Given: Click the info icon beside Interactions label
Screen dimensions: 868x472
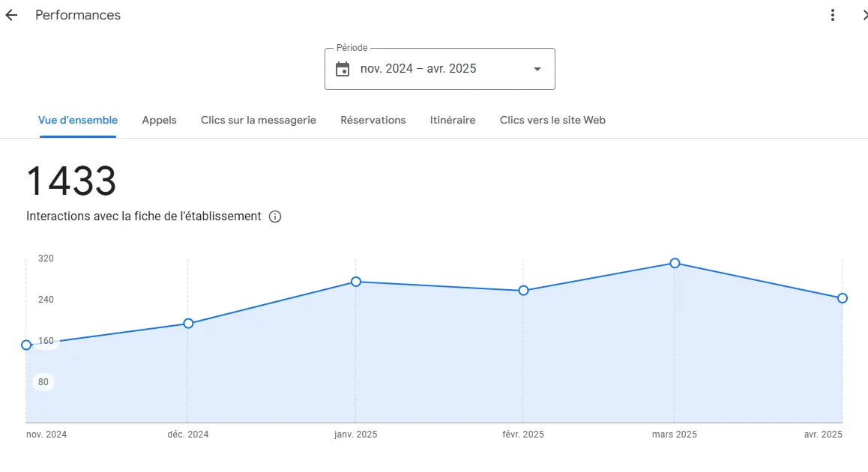Looking at the screenshot, I should [274, 217].
